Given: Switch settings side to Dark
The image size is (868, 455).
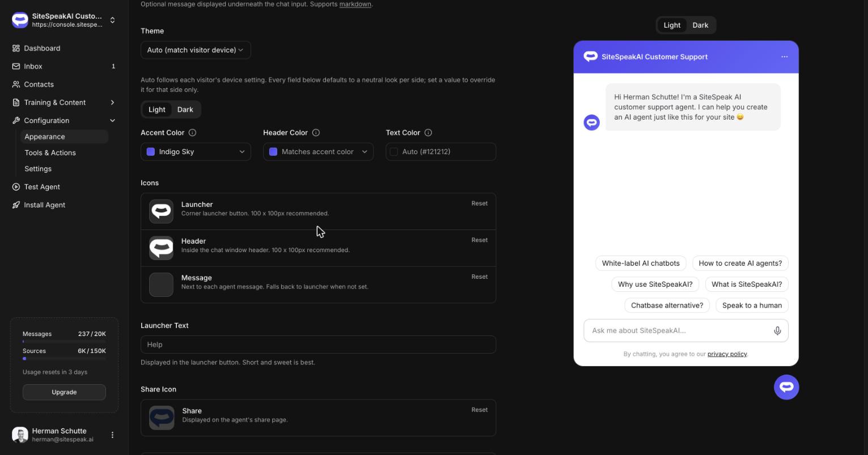Looking at the screenshot, I should (185, 109).
